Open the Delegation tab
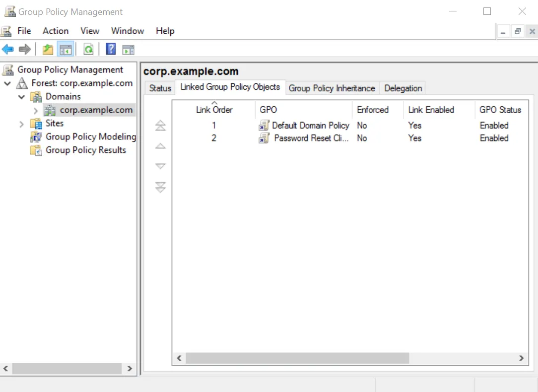 coord(403,88)
